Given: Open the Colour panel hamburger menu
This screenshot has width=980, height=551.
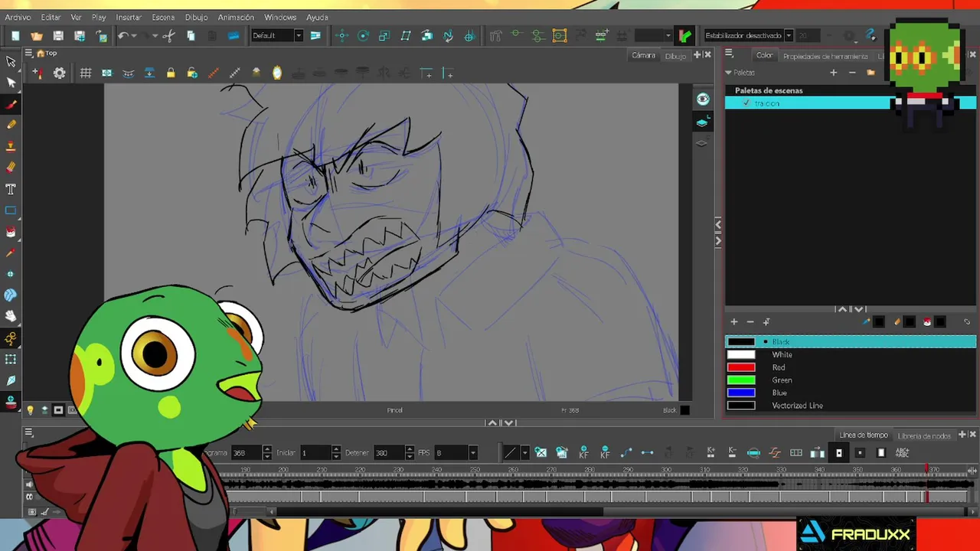Looking at the screenshot, I should point(729,54).
